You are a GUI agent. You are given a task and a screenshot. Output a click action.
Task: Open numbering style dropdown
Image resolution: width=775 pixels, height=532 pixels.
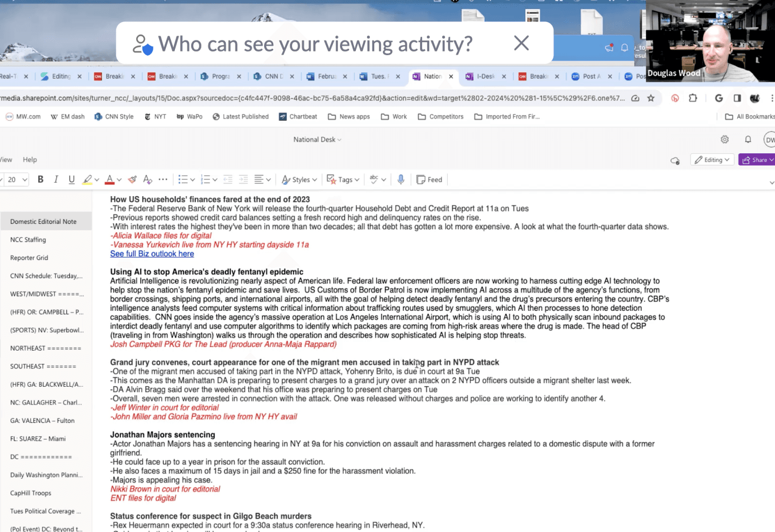pyautogui.click(x=215, y=180)
